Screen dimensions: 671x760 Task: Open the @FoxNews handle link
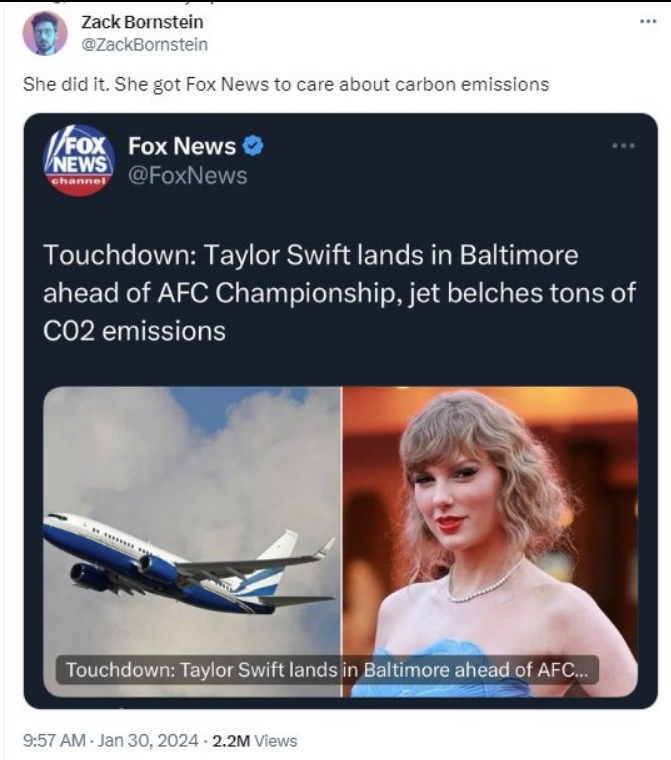(187, 176)
